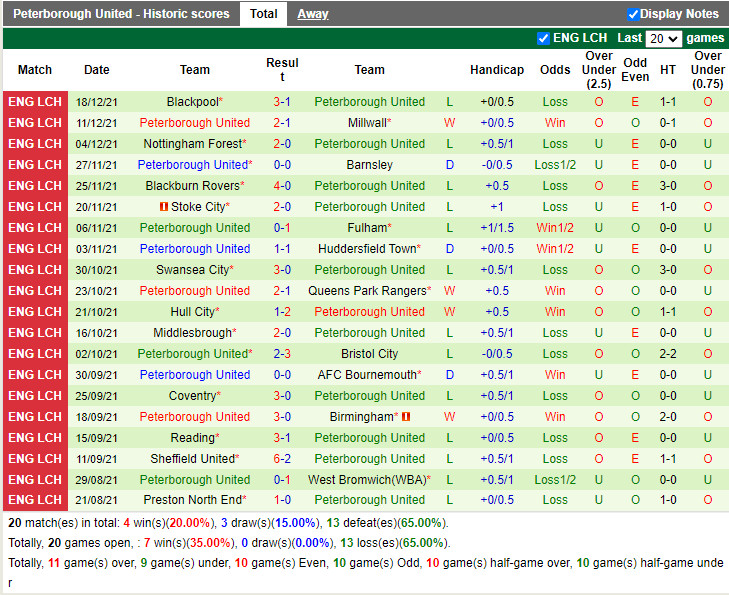Open the Last 20 games dropdown
729x595 pixels.
(663, 38)
